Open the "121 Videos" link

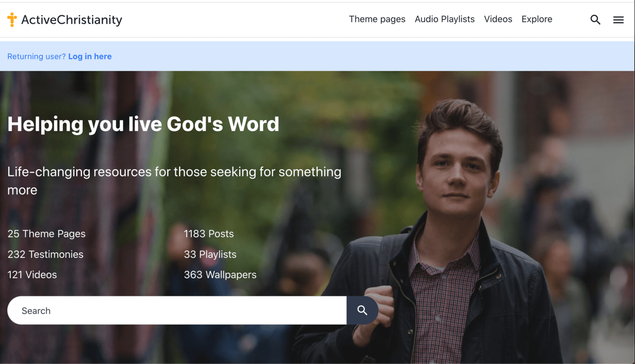pos(32,275)
